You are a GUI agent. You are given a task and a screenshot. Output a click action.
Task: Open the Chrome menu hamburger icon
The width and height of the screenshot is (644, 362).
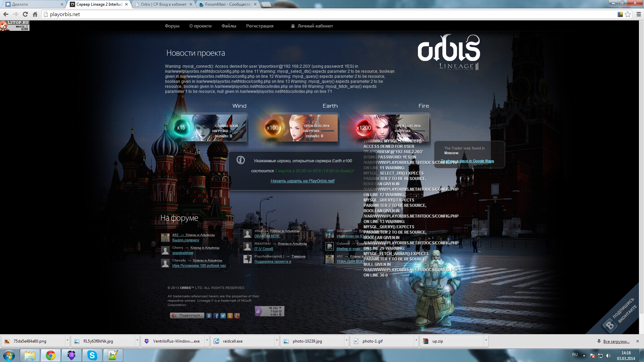pyautogui.click(x=639, y=14)
